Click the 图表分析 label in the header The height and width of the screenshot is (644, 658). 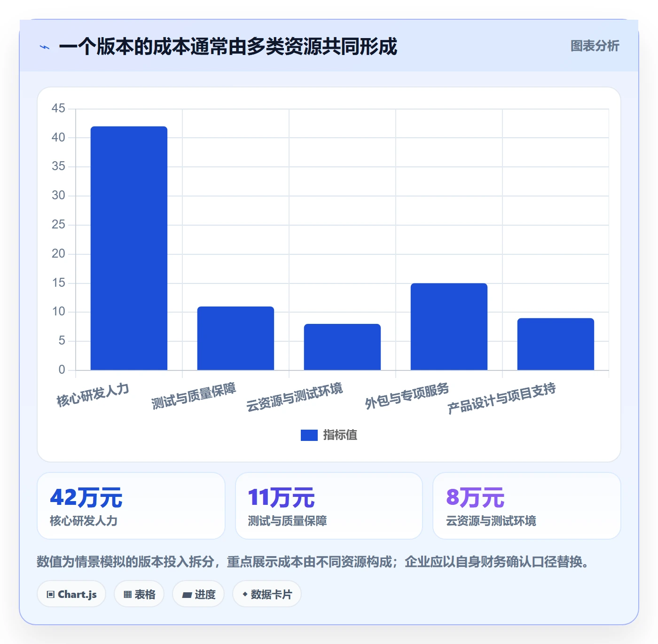[x=595, y=46]
